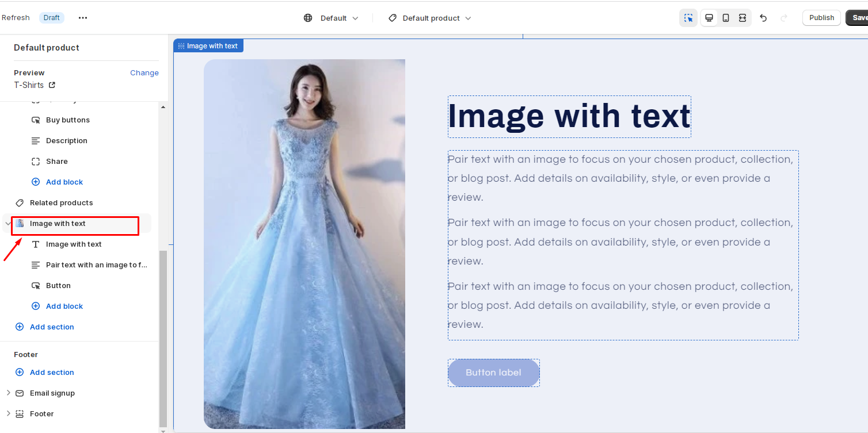Click the Default product sidebar title
868x433 pixels.
tap(47, 48)
